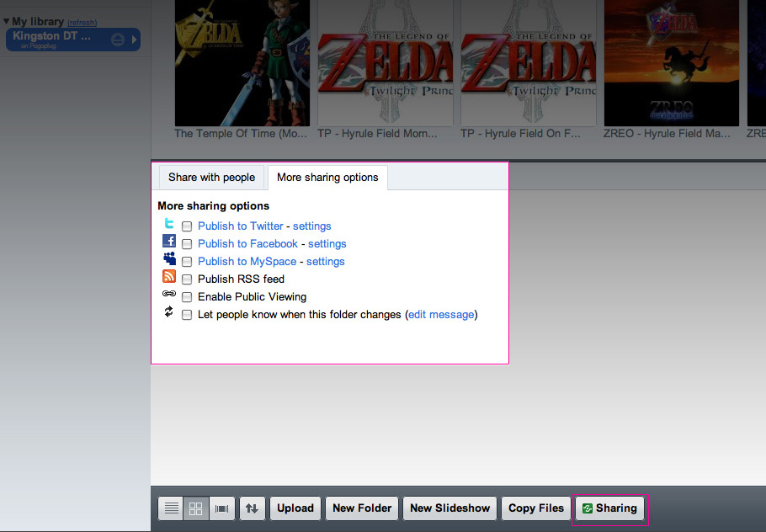Open The Temple Of Time thumbnail
This screenshot has width=766, height=532.
pos(242,63)
